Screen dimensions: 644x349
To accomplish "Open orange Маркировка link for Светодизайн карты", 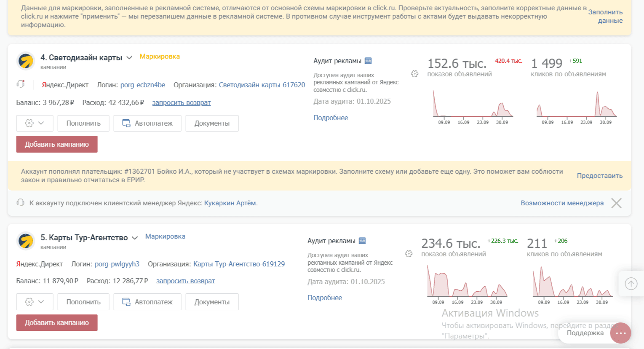I will coord(160,56).
